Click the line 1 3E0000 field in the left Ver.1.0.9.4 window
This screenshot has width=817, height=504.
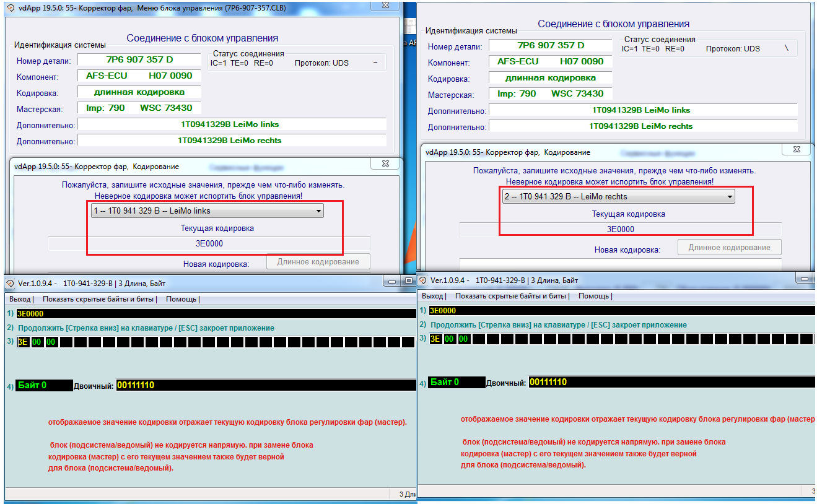pyautogui.click(x=216, y=314)
